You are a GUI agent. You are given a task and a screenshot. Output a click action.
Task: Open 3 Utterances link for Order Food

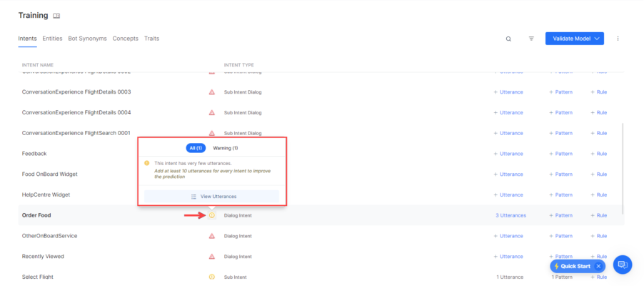[x=510, y=215]
